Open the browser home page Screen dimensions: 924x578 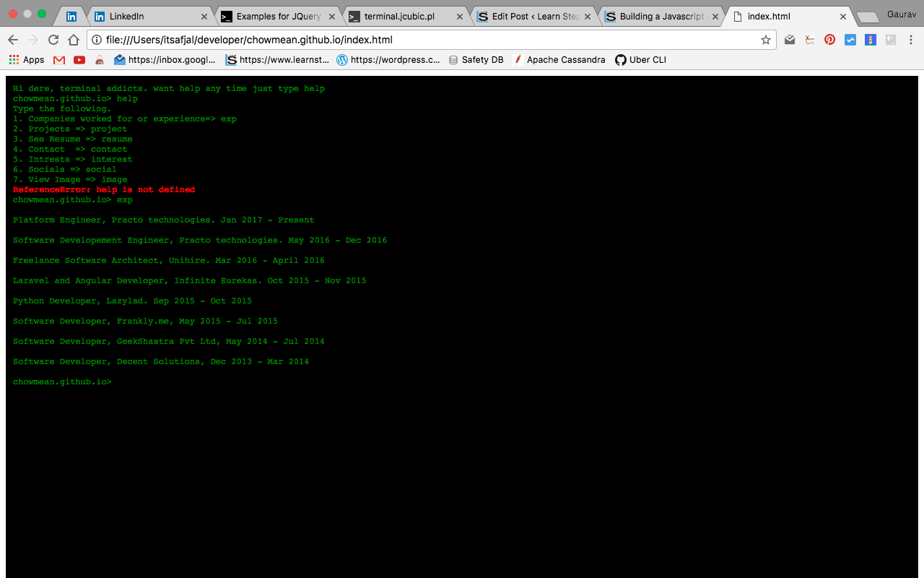coord(74,40)
